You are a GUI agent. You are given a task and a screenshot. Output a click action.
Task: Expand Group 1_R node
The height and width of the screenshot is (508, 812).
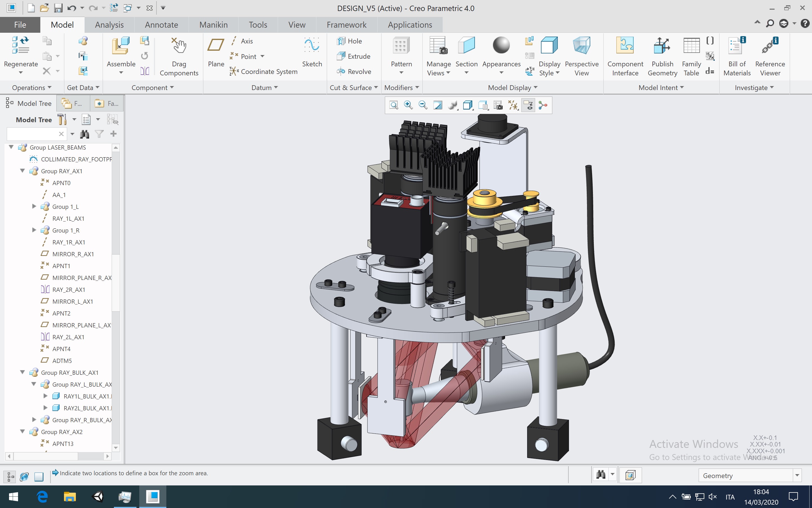tap(34, 230)
